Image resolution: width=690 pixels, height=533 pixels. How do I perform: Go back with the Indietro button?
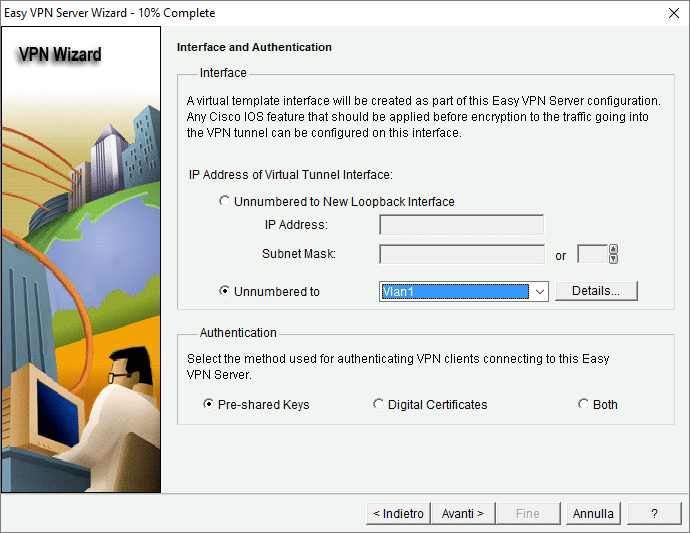[x=398, y=513]
